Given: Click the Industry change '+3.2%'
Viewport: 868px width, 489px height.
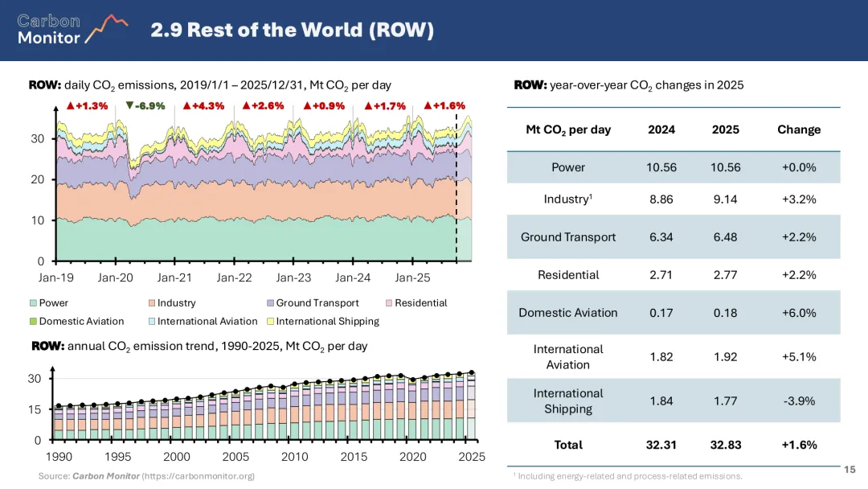Looking at the screenshot, I should (799, 199).
